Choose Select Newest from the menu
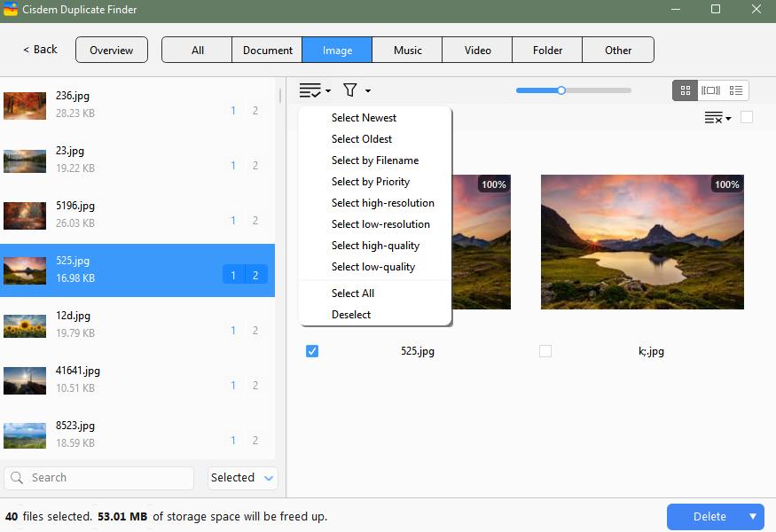The height and width of the screenshot is (532, 776). tap(364, 117)
